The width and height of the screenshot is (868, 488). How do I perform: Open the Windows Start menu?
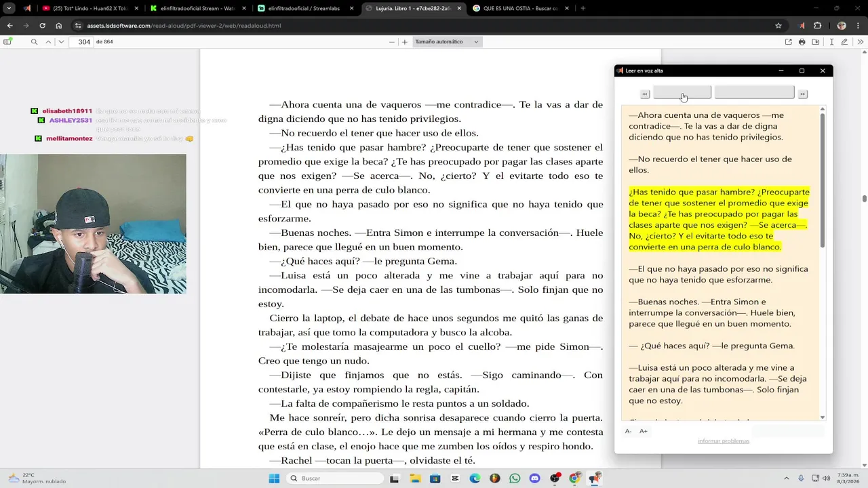pos(274,479)
